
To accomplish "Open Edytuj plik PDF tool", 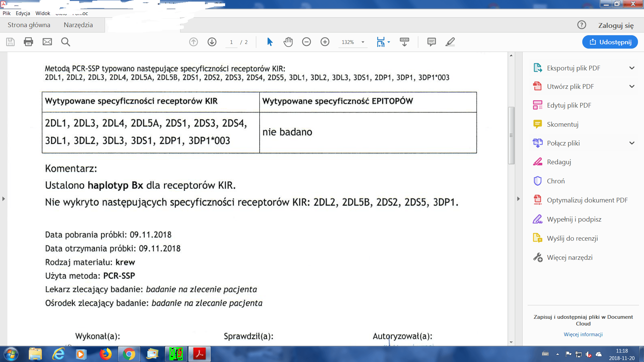I will tap(569, 105).
